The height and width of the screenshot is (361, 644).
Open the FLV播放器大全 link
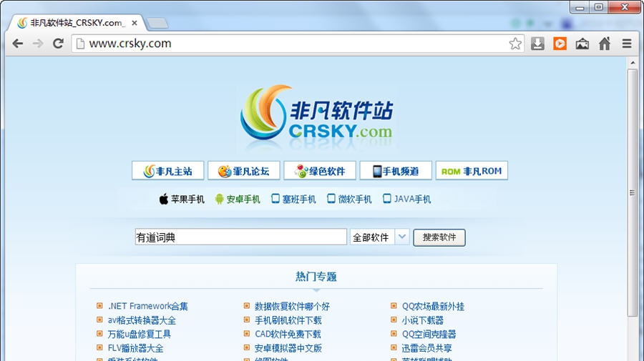pyautogui.click(x=135, y=348)
